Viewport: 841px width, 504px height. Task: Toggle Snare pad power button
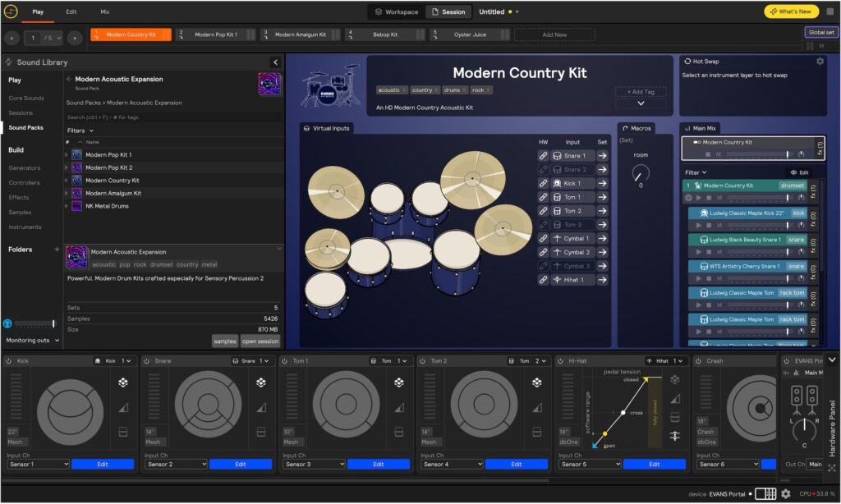point(146,361)
